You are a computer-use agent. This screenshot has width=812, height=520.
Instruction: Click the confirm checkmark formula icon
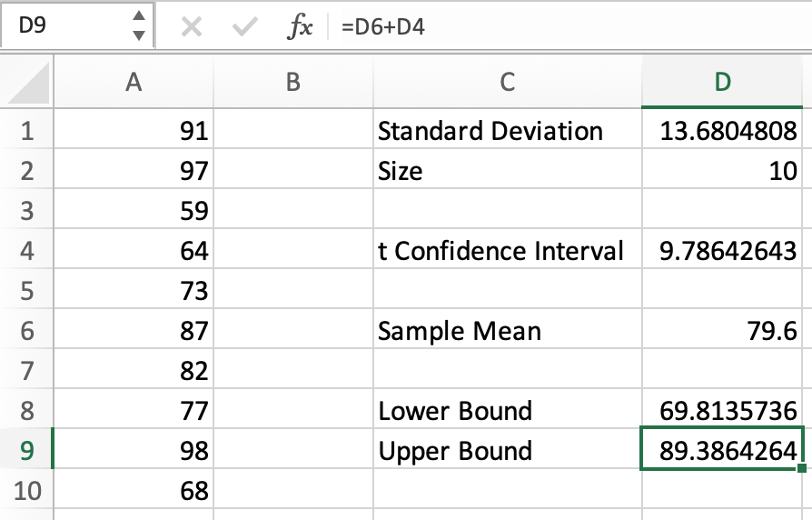coord(244,27)
